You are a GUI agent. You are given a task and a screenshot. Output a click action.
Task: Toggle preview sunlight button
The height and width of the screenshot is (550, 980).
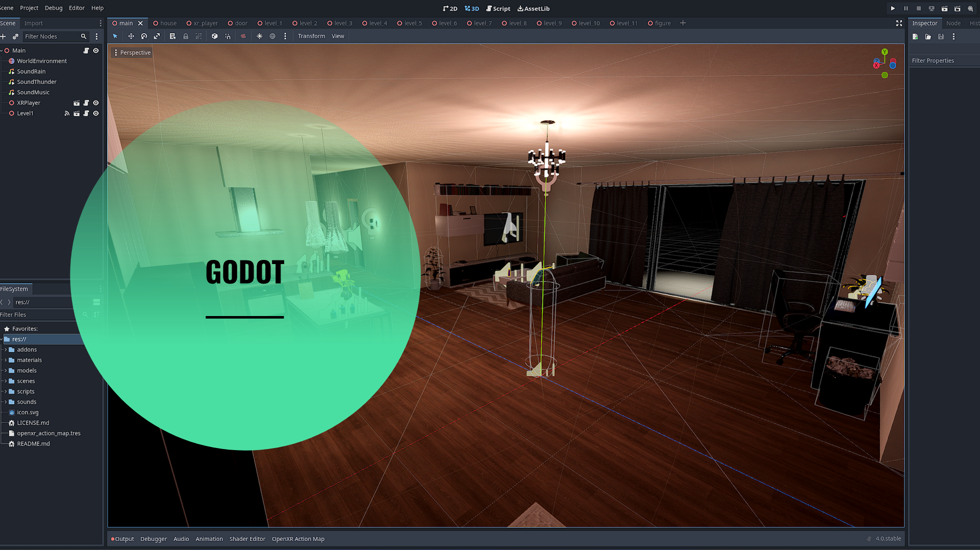(259, 36)
